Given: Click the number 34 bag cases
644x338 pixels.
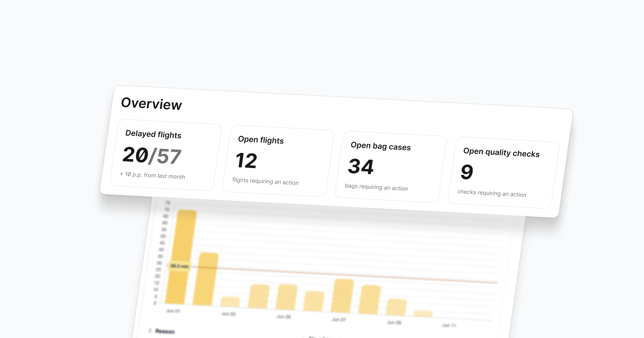Looking at the screenshot, I should (361, 167).
